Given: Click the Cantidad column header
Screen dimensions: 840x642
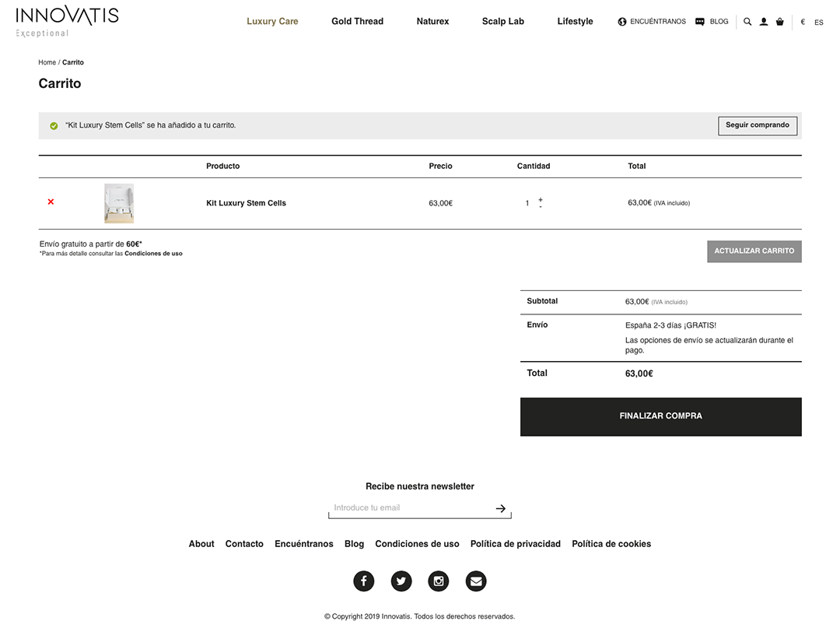Looking at the screenshot, I should point(534,166).
